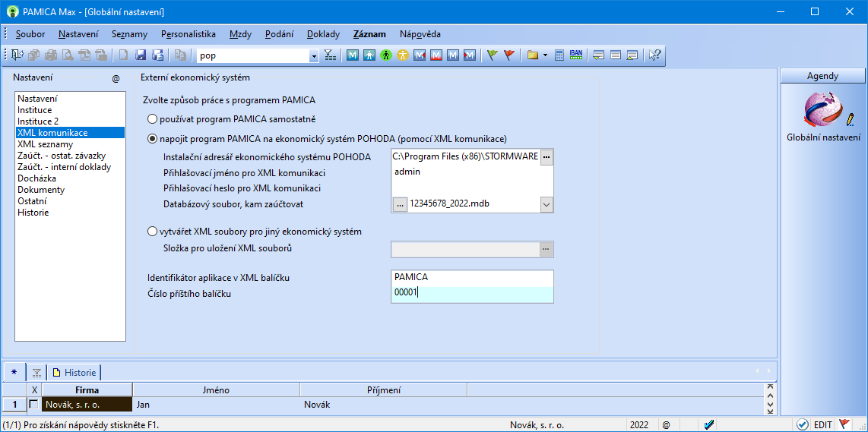Click the blue checkmark status bar icon
The image size is (868, 432).
coord(709,425)
